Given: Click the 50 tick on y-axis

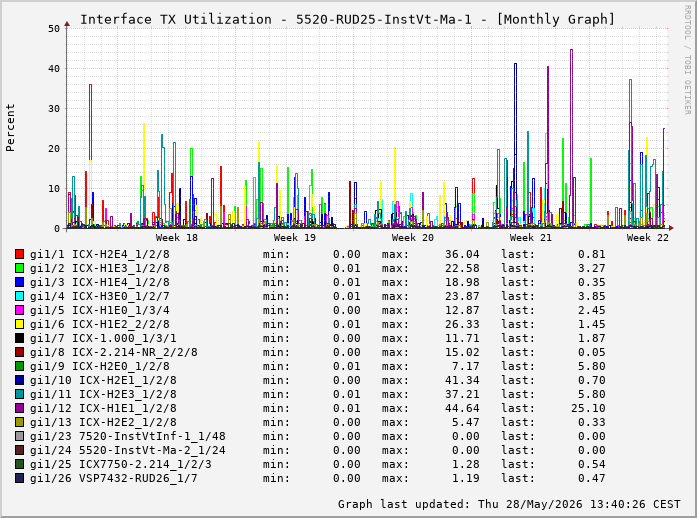Looking at the screenshot, I should (54, 28).
